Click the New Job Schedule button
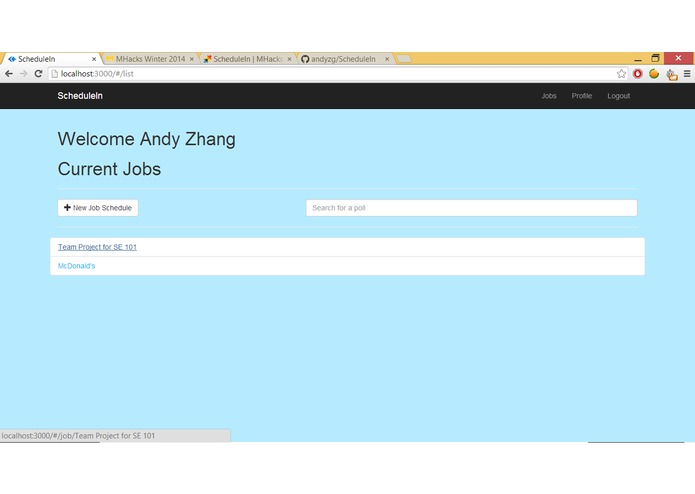The width and height of the screenshot is (695, 494). tap(98, 208)
